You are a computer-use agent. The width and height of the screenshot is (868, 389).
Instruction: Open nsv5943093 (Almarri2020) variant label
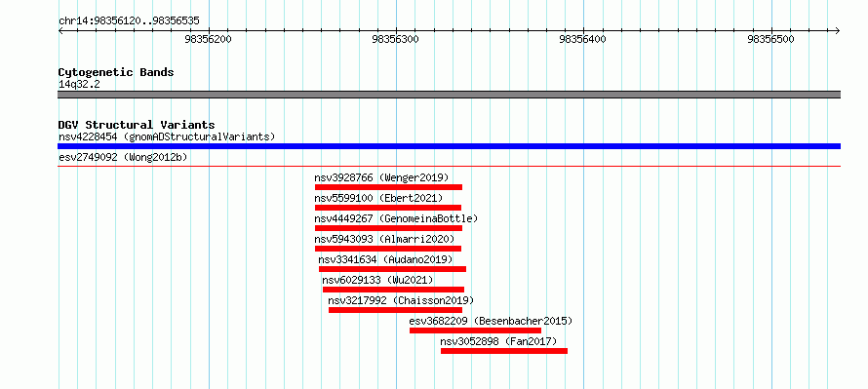[x=384, y=239]
